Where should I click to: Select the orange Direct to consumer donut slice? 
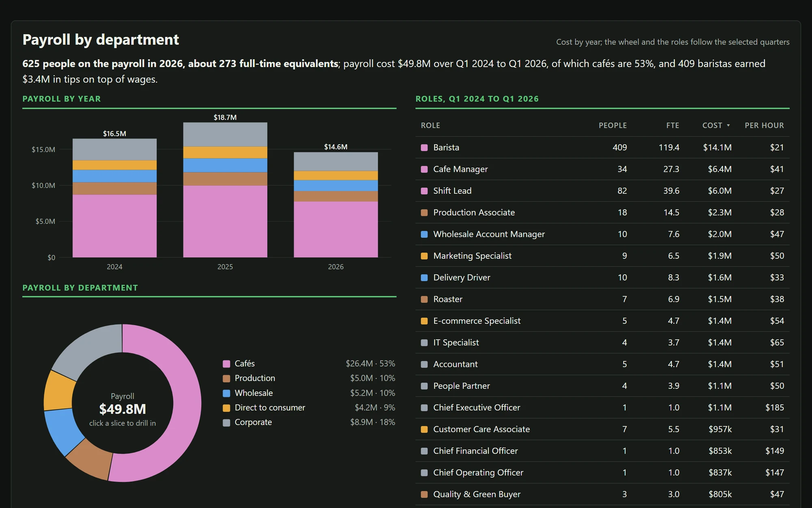click(x=59, y=391)
